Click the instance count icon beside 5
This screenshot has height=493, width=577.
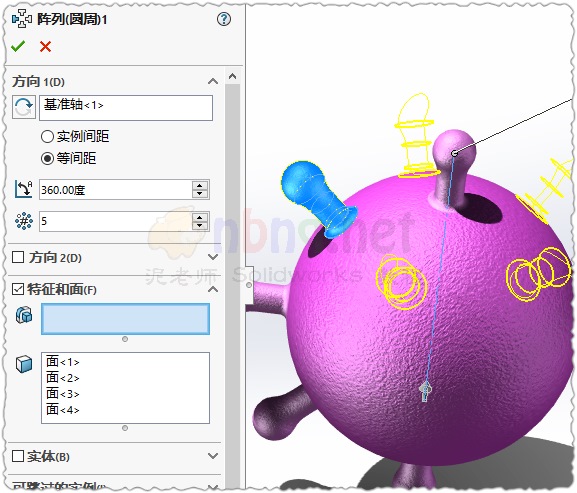(x=24, y=221)
